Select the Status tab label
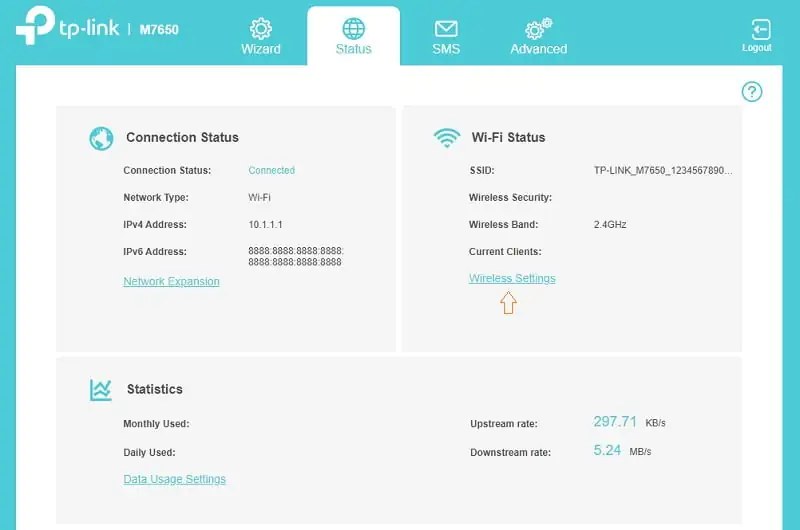This screenshot has height=530, width=800. [354, 49]
